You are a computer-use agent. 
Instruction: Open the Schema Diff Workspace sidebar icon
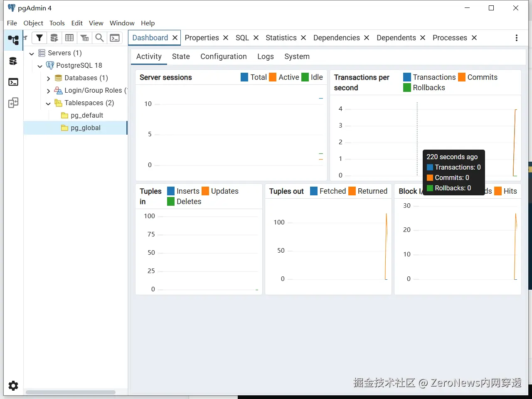click(x=13, y=103)
